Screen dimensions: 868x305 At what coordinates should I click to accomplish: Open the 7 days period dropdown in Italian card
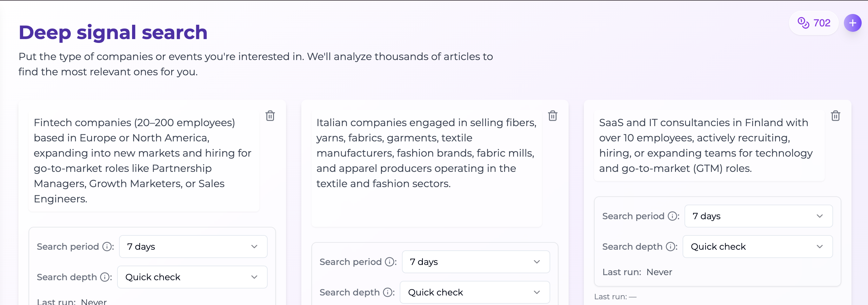point(476,262)
